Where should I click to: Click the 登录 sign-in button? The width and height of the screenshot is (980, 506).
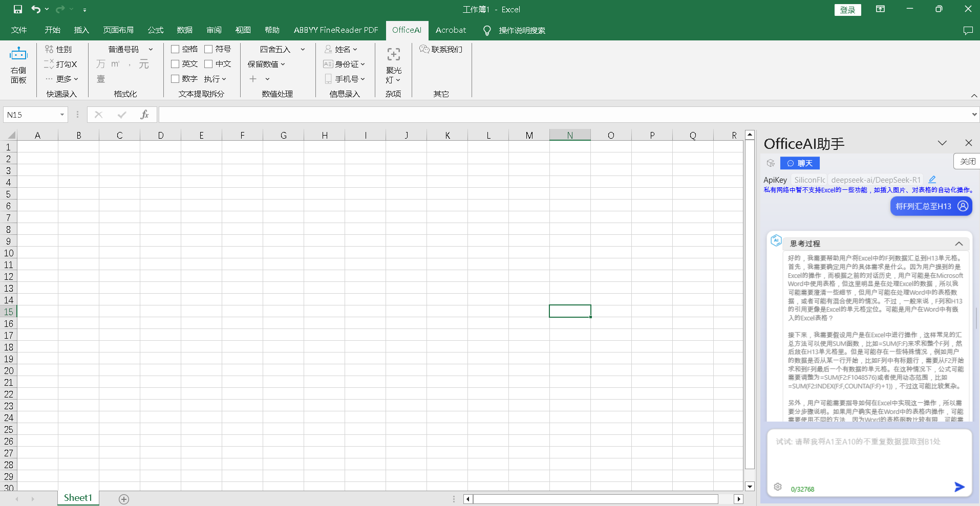pyautogui.click(x=847, y=10)
